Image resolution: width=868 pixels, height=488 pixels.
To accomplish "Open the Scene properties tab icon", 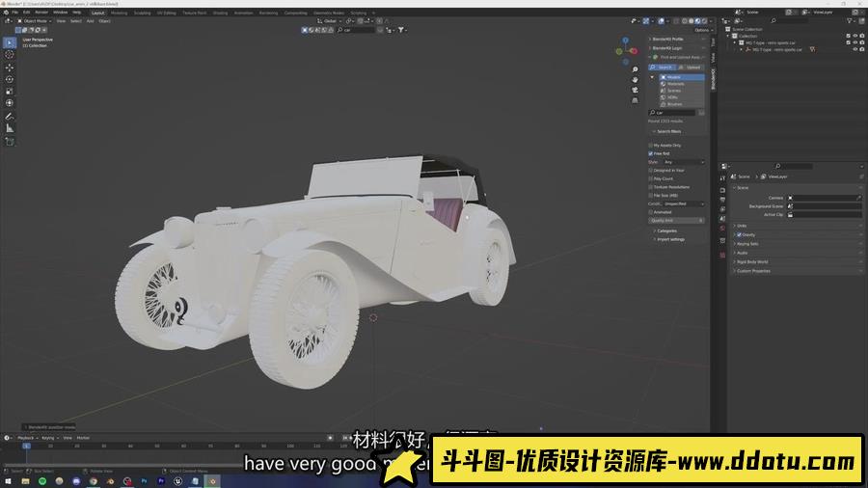I will 722,219.
